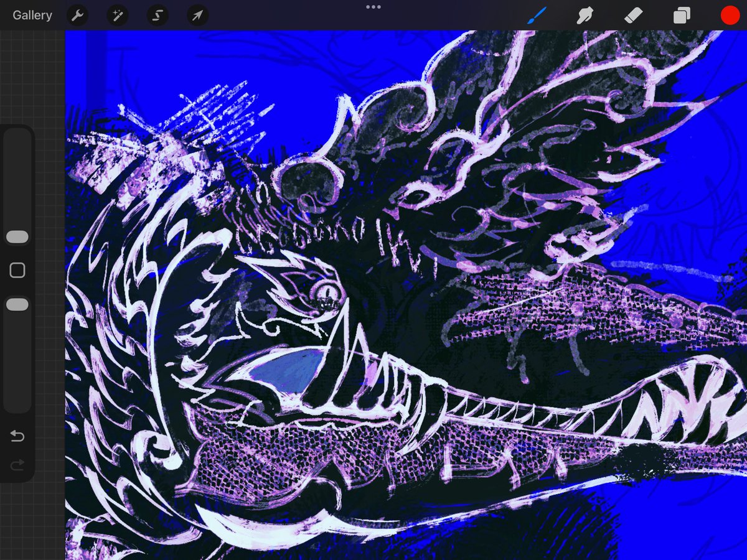Open the Adjustments magic wand menu
Image resolution: width=747 pixels, height=560 pixels.
point(117,16)
